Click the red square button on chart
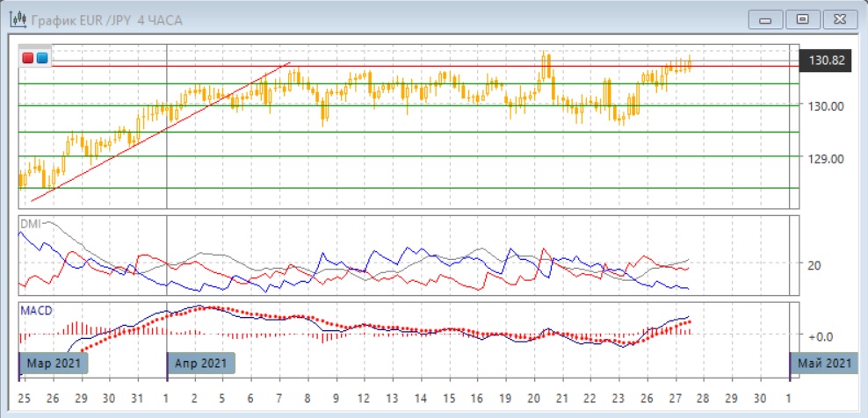The width and height of the screenshot is (868, 418). (x=28, y=59)
